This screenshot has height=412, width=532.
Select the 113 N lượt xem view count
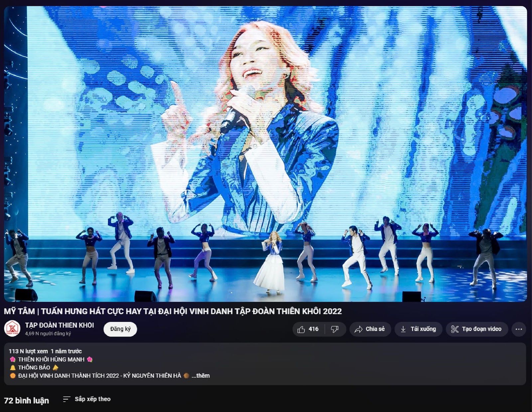28,351
